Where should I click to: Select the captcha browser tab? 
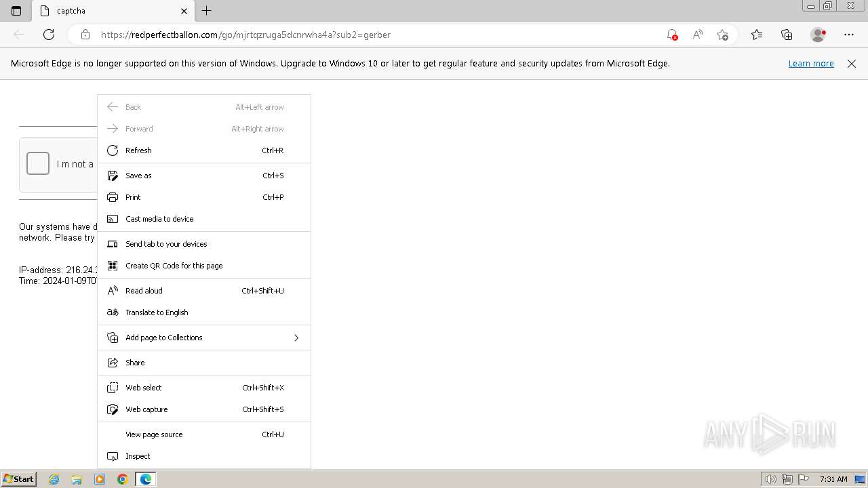[113, 11]
